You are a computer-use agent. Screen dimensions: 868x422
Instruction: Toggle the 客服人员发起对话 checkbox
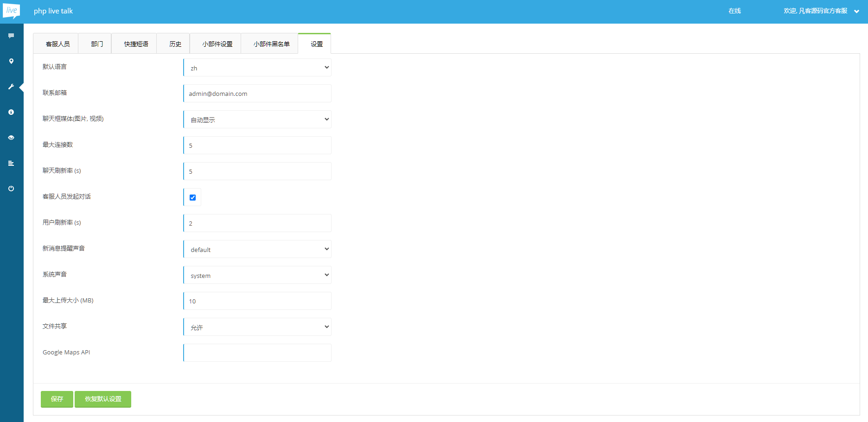pos(193,197)
